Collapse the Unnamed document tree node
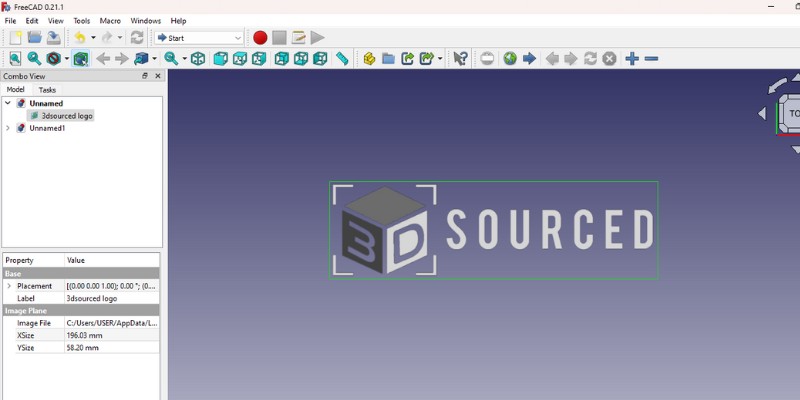Screen dimensions: 800x400 coord(8,103)
